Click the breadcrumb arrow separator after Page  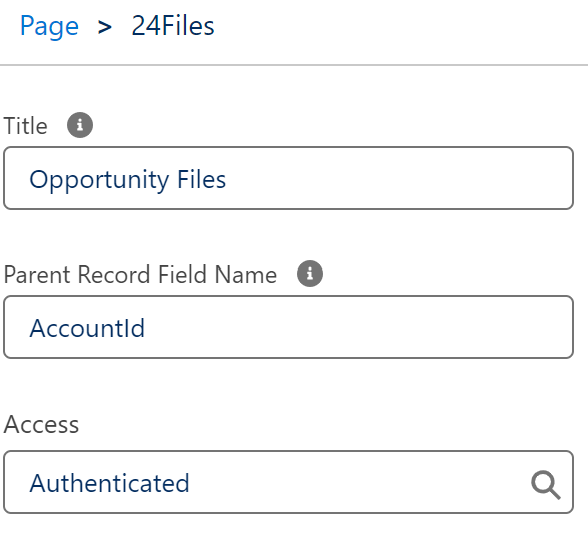click(105, 27)
